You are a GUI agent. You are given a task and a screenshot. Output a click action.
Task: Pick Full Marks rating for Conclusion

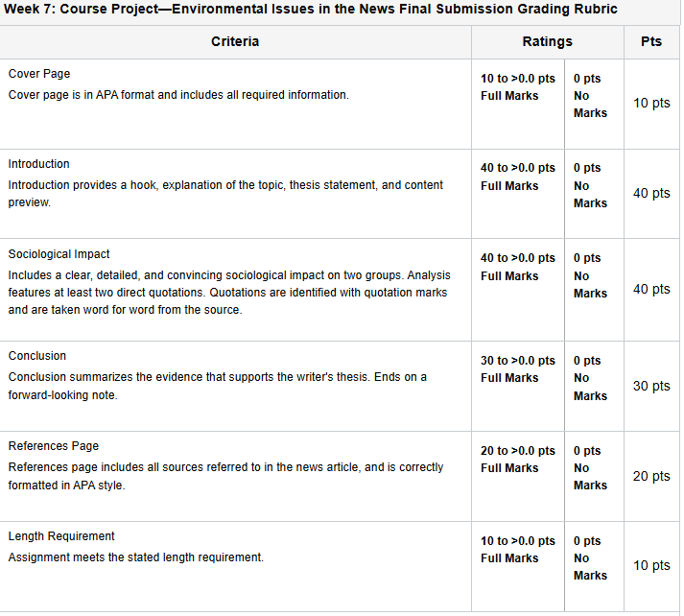click(518, 387)
